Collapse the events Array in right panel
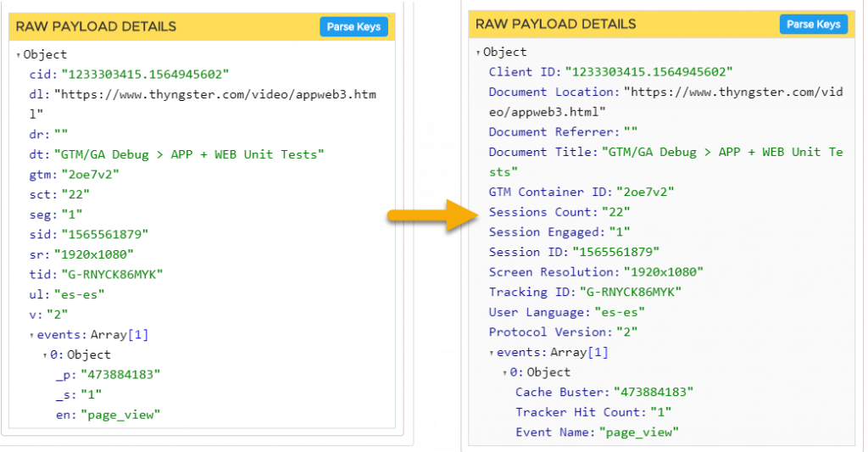The image size is (868, 452). (492, 354)
